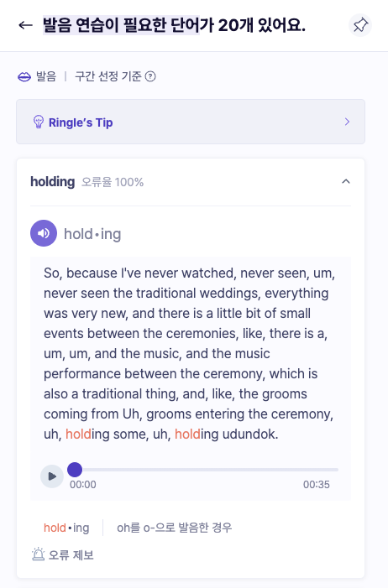This screenshot has height=588, width=388.
Task: Click the 오류 제보 report link
Action: pyautogui.click(x=71, y=554)
